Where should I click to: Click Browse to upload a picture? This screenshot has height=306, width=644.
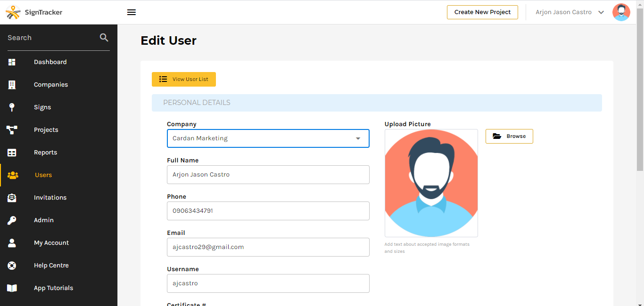tap(509, 136)
